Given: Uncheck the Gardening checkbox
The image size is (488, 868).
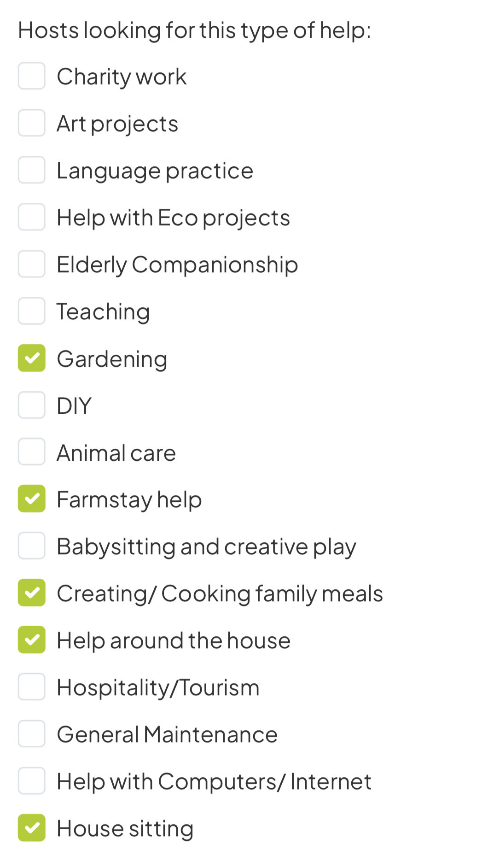Looking at the screenshot, I should coord(31,358).
